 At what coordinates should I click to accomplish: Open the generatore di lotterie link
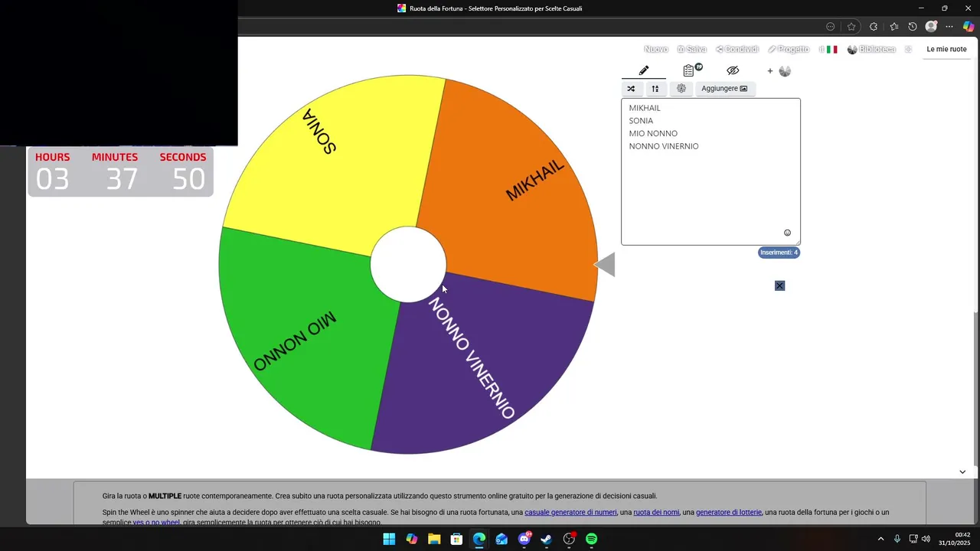(x=729, y=512)
